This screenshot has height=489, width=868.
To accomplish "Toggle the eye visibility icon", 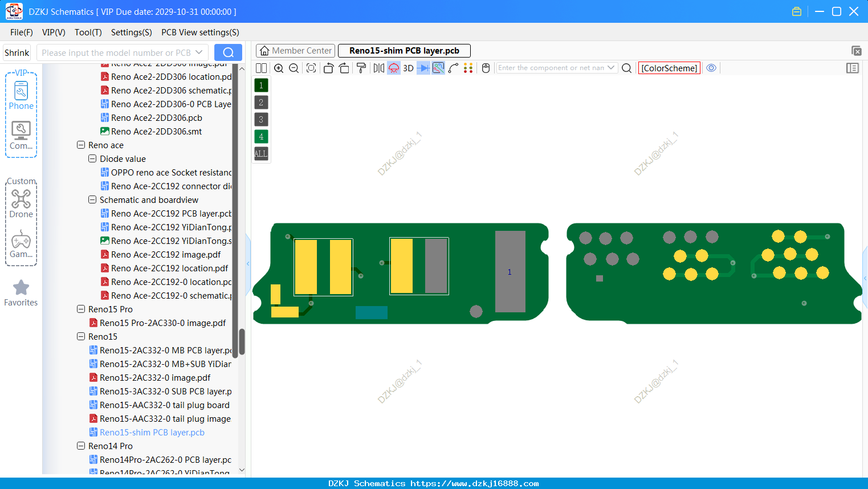I will tap(711, 68).
